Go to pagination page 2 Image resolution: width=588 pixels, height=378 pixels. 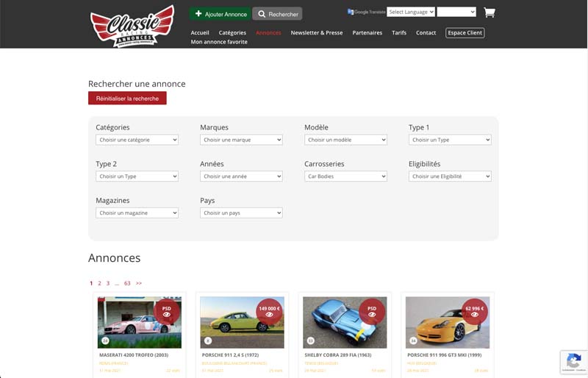click(x=99, y=283)
